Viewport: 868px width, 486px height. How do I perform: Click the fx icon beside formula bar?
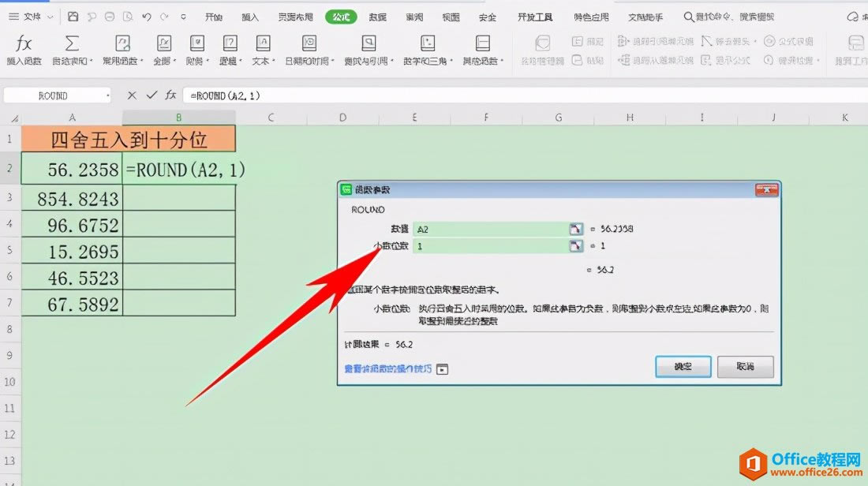(170, 95)
